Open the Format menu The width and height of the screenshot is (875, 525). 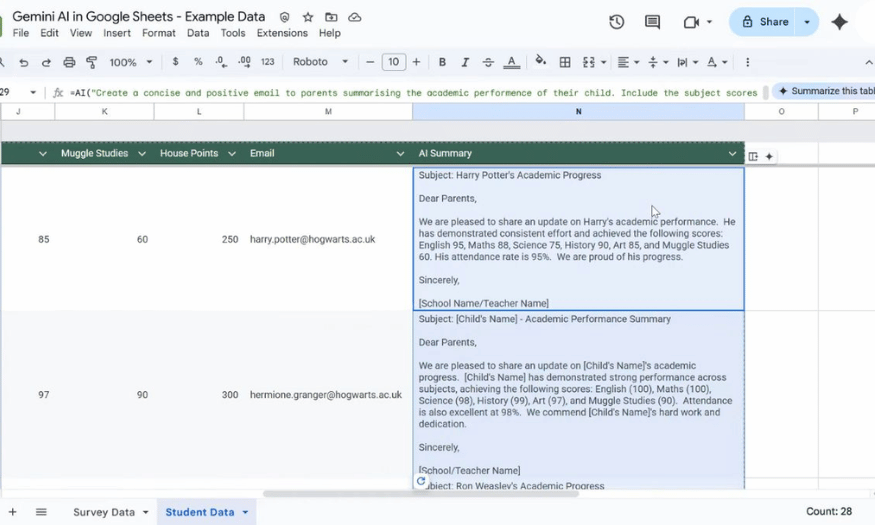click(158, 33)
